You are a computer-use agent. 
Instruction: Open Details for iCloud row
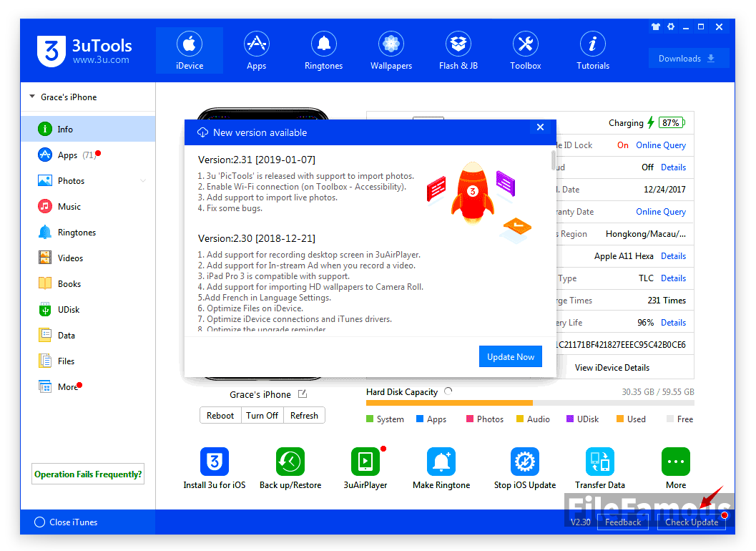click(673, 167)
